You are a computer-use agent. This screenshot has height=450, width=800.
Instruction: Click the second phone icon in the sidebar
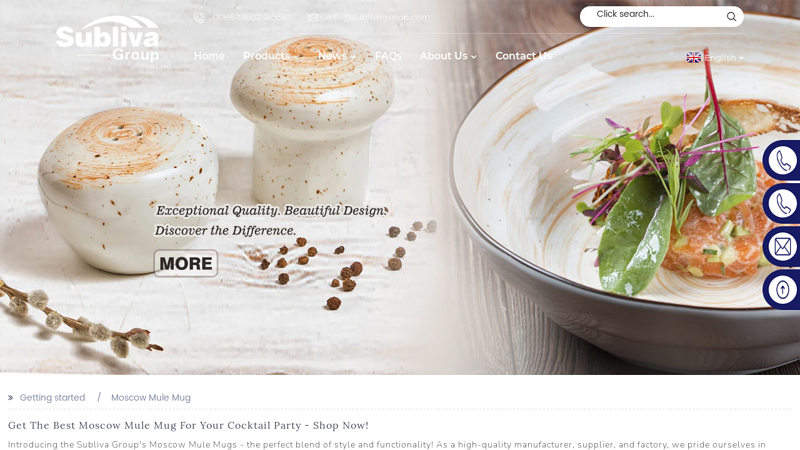[x=782, y=204]
